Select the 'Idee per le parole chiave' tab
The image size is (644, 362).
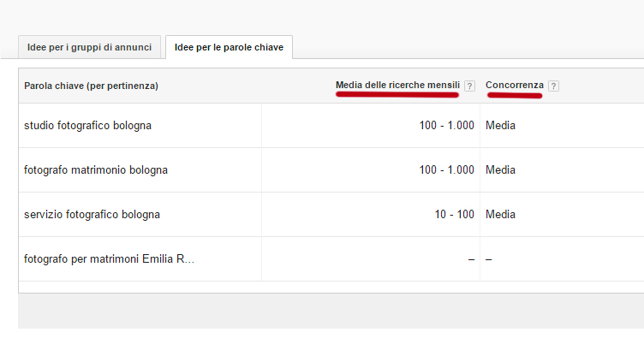(230, 47)
